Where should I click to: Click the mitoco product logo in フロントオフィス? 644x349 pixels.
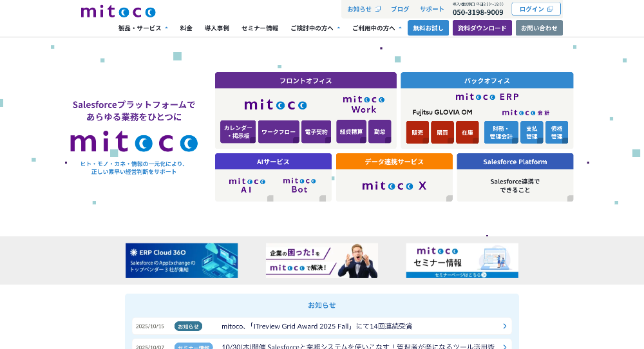276,104
